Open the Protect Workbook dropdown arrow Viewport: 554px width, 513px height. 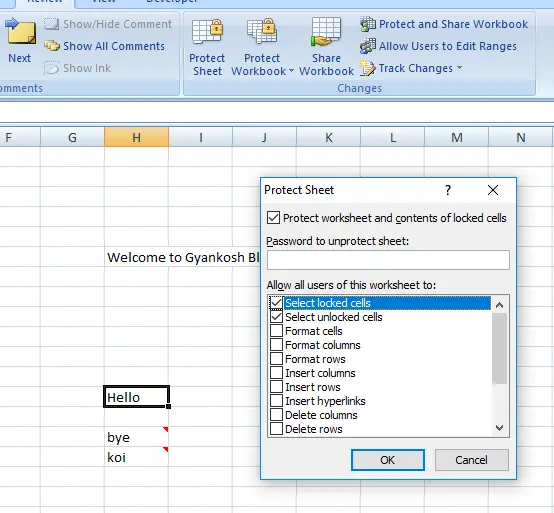pyautogui.click(x=291, y=71)
